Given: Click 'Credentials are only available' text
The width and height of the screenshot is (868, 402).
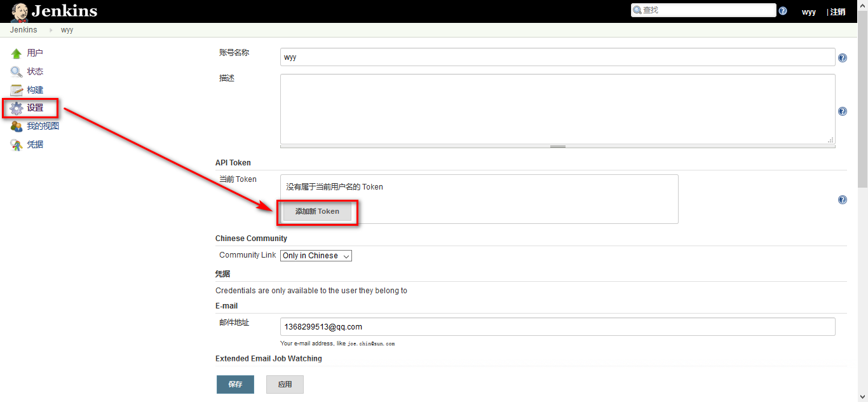Looking at the screenshot, I should pos(311,291).
